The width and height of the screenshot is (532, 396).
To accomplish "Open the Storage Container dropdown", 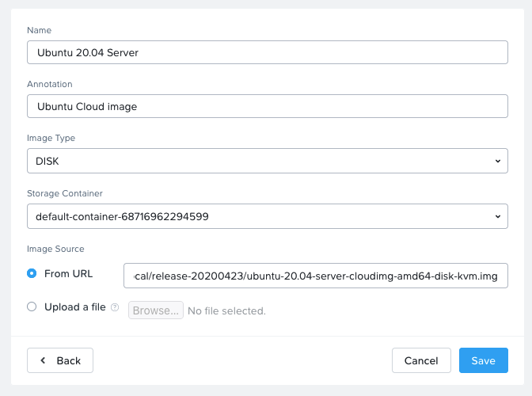I will coord(268,216).
